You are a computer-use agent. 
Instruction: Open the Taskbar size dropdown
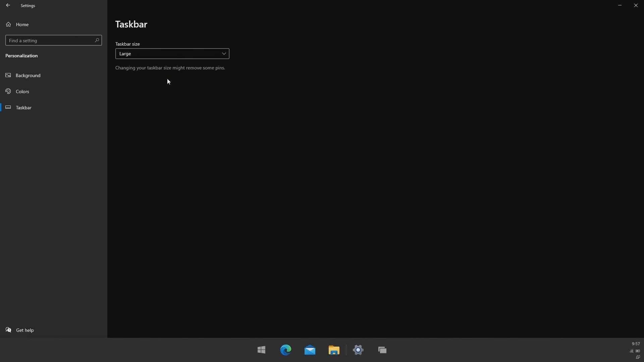coord(172,54)
